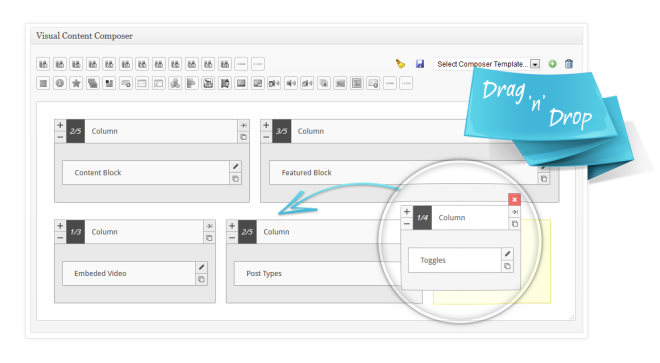Duplicate the Toggles element
Screen dimensions: 660x363
pyautogui.click(x=508, y=266)
